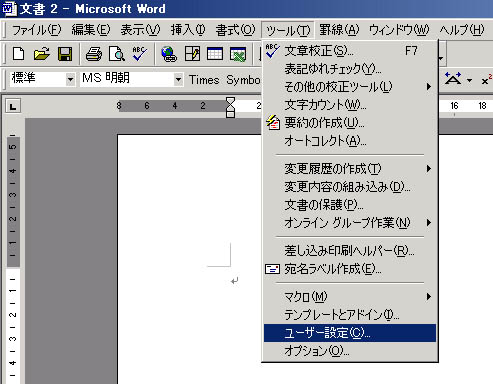Open the 書式 menu
The width and height of the screenshot is (493, 384).
point(235,30)
